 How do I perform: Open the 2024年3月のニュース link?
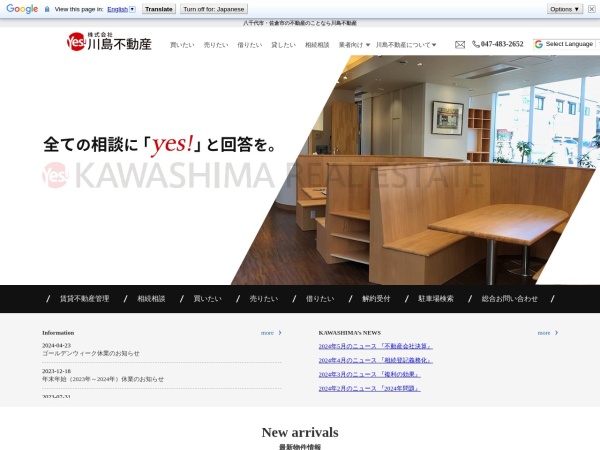(x=370, y=375)
